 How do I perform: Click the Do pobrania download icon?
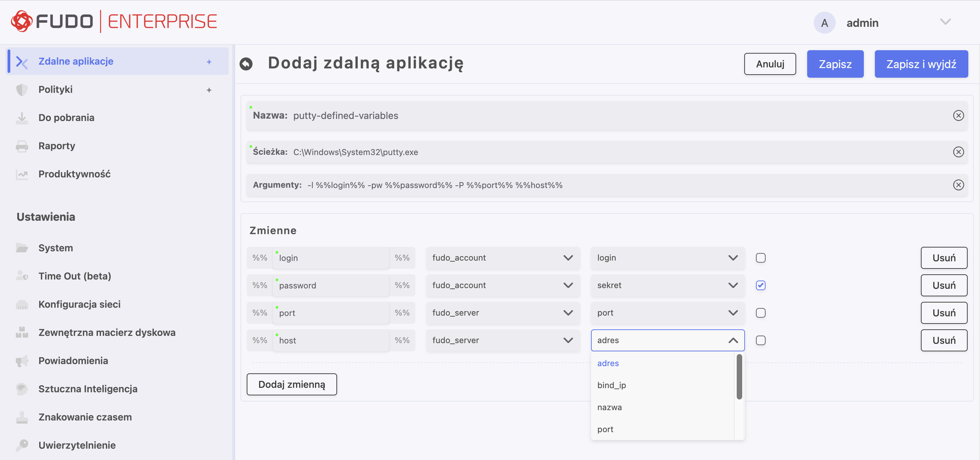tap(22, 118)
